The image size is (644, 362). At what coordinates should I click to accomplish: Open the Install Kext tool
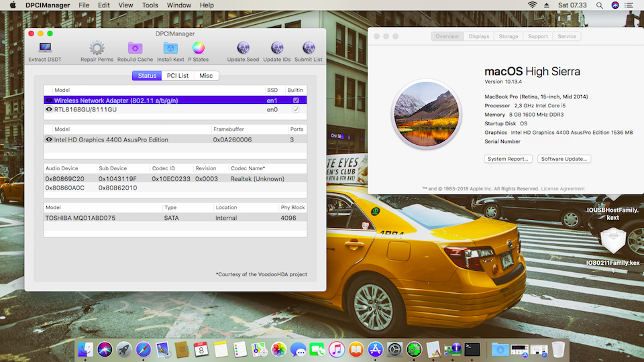[170, 48]
